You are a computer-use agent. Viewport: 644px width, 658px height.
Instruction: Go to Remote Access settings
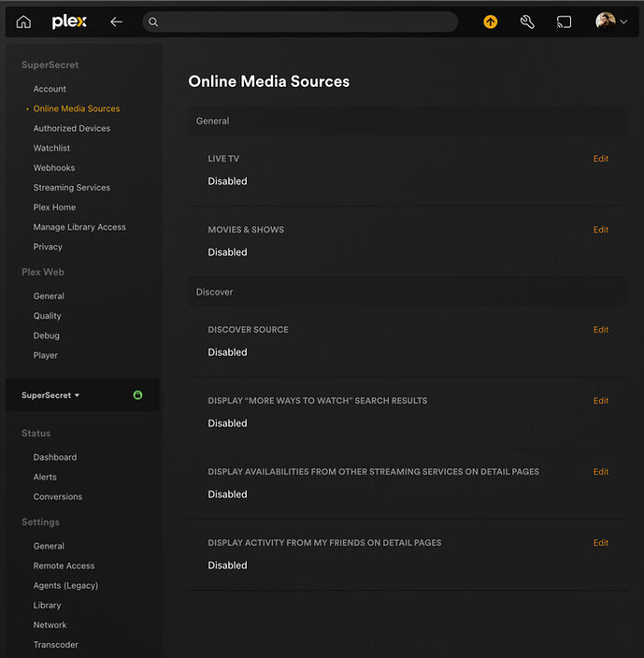point(64,566)
